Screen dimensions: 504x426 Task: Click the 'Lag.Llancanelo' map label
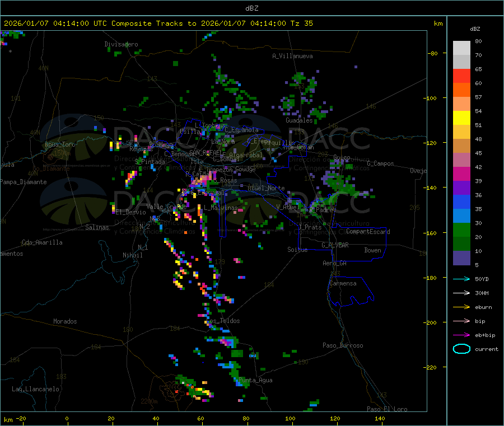(x=35, y=390)
